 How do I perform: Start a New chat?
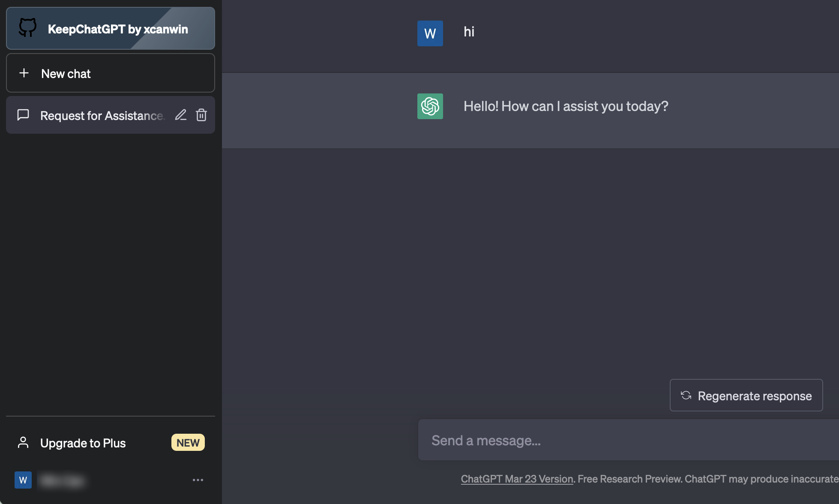(110, 73)
